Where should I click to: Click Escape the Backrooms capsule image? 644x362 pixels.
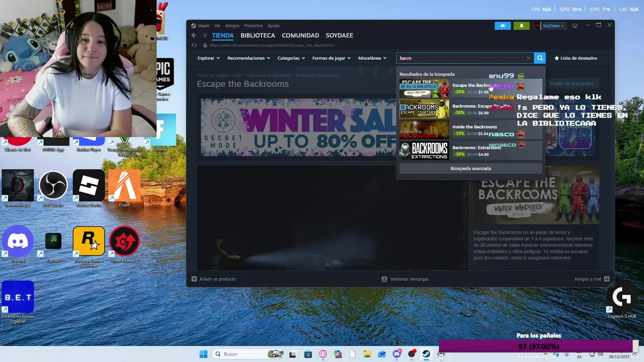coord(536,195)
